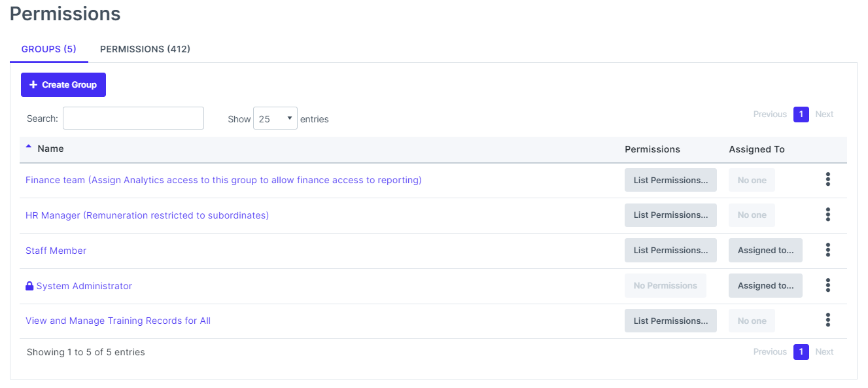The height and width of the screenshot is (388, 868).
Task: Open the actions menu for Training Records row
Action: point(827,320)
